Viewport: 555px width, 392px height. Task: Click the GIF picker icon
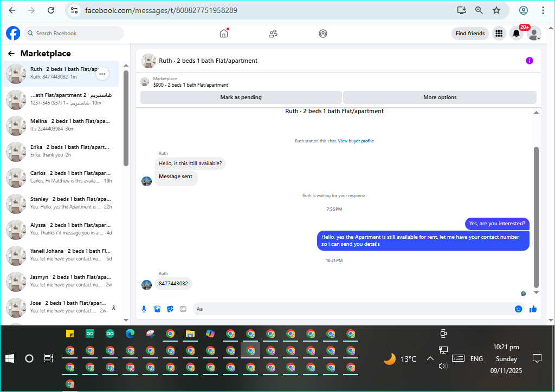[183, 309]
